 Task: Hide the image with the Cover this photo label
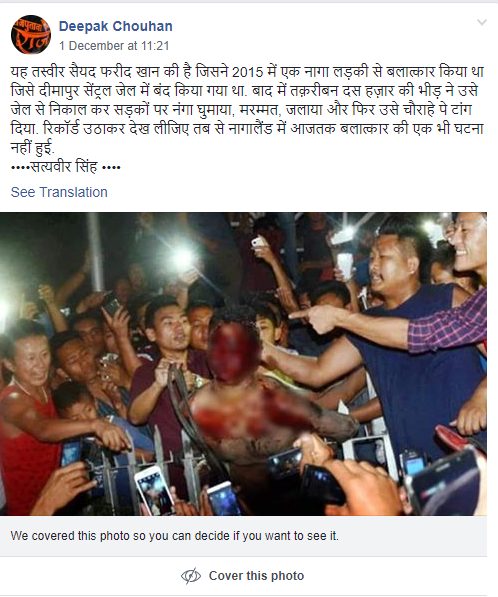point(256,575)
